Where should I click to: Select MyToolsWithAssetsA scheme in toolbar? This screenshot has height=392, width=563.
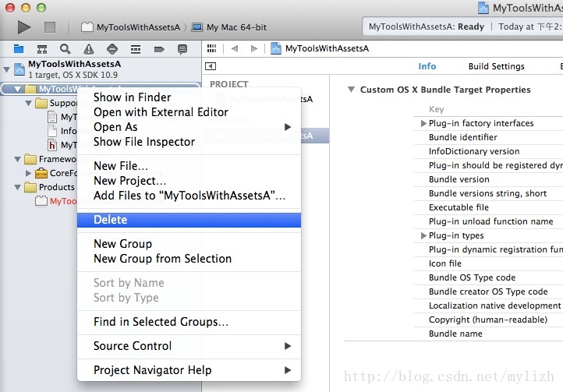[131, 27]
